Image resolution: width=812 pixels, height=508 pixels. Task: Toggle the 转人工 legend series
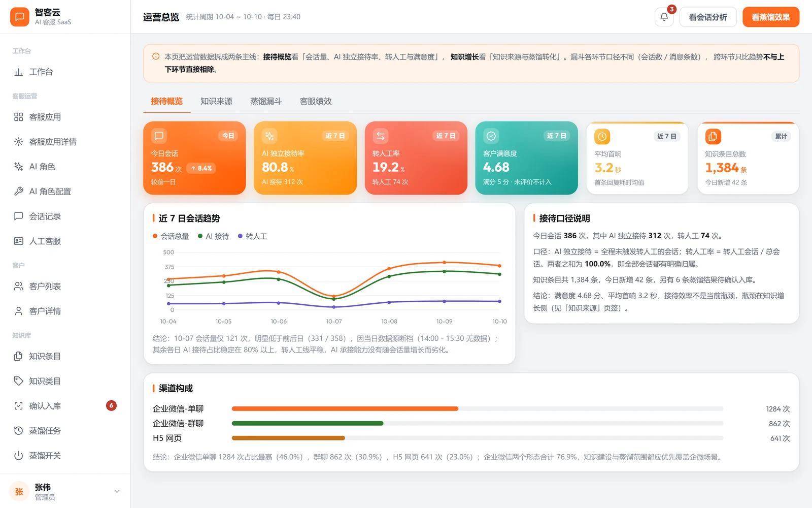(x=252, y=236)
